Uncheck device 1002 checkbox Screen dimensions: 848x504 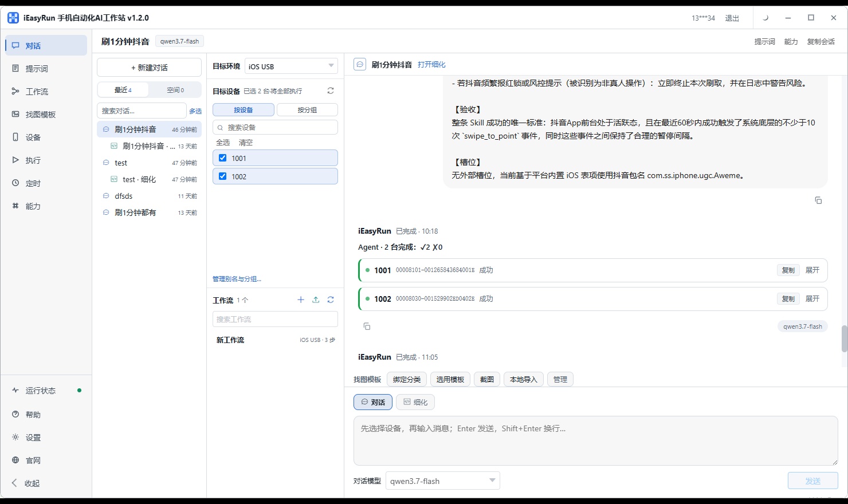pyautogui.click(x=223, y=176)
